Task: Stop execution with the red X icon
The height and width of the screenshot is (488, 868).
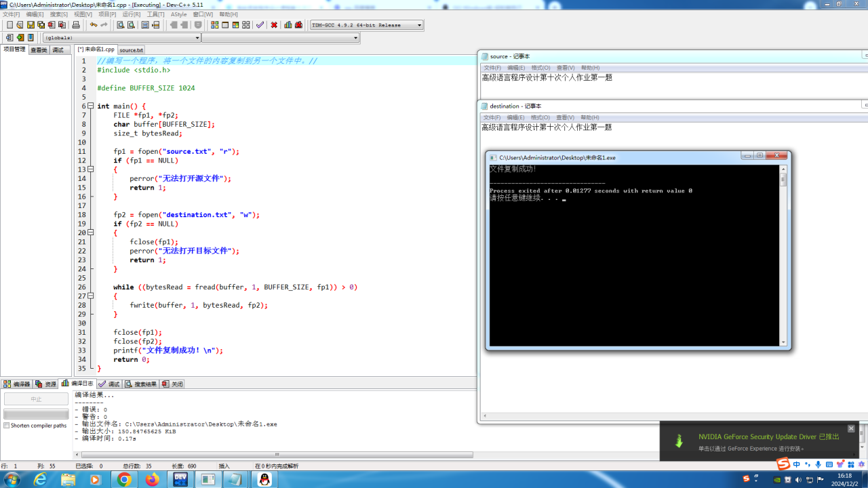Action: (274, 25)
